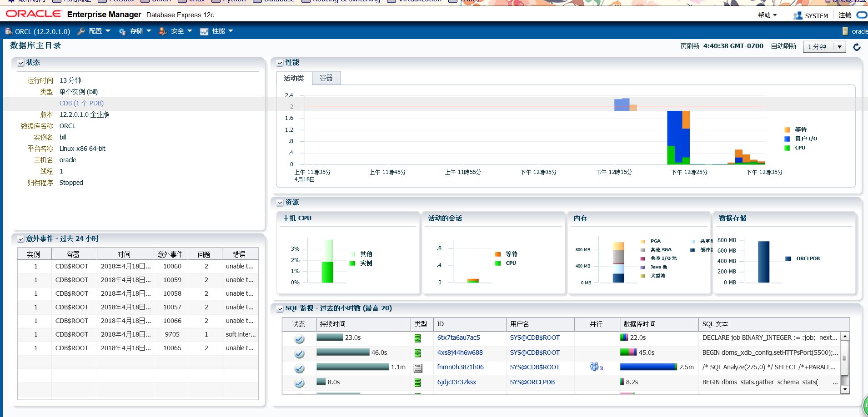The width and height of the screenshot is (868, 417).
Task: Open the 帮助 help menu
Action: (767, 15)
